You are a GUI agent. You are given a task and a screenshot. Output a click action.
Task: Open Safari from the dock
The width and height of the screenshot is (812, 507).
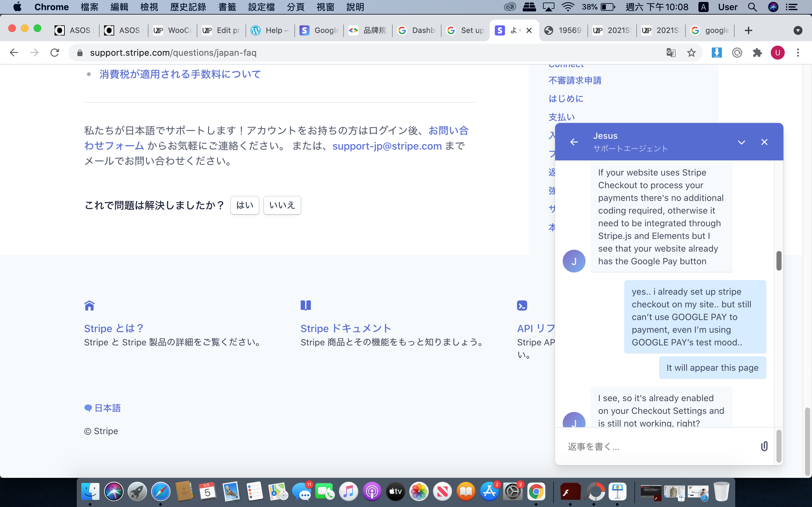160,491
